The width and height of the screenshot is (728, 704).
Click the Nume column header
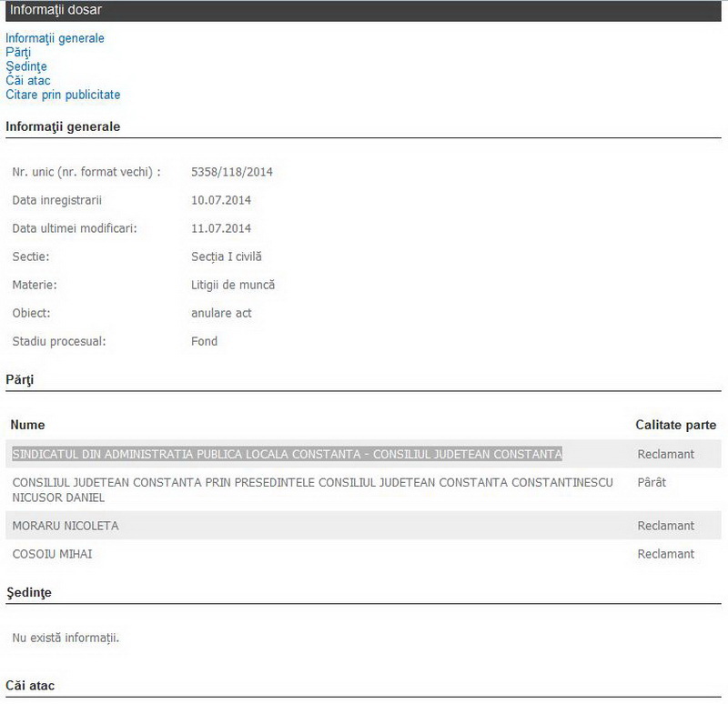(27, 425)
